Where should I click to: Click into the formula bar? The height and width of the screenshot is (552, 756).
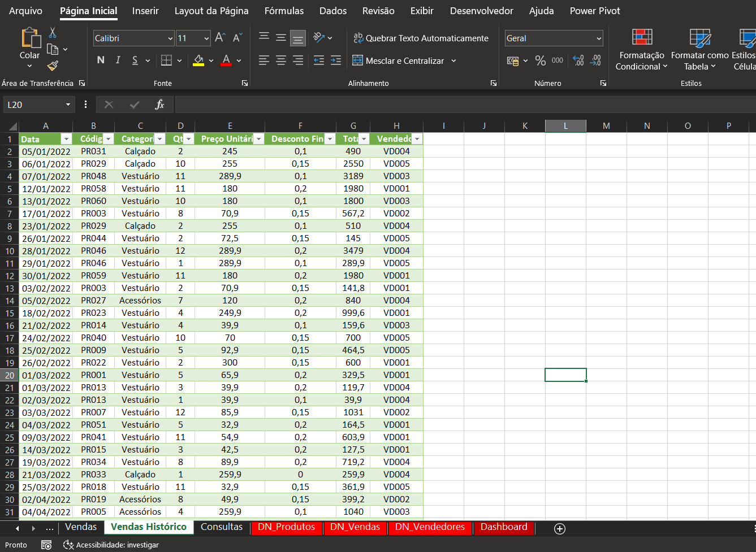click(465, 105)
